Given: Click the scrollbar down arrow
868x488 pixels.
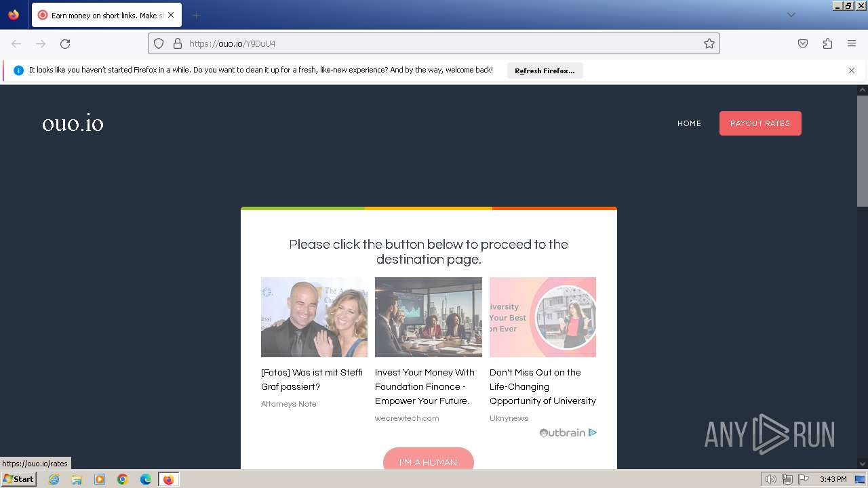Looking at the screenshot, I should coord(863,464).
